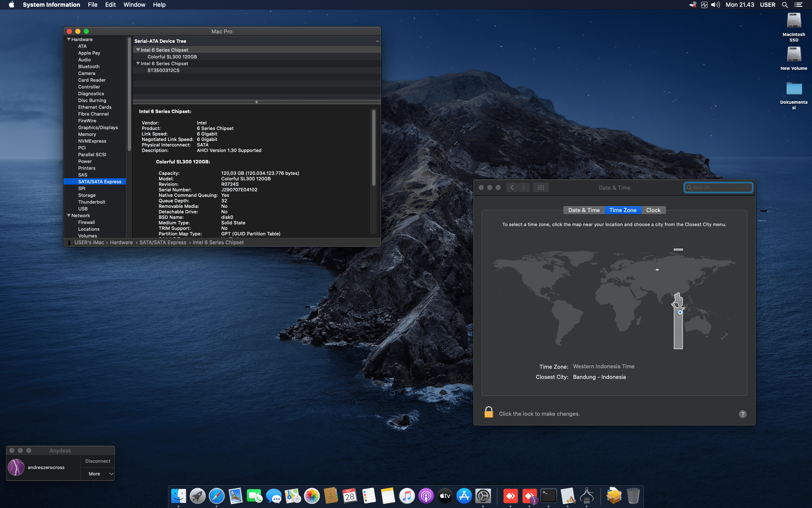Open the Window menu in System Information
Viewport: 812px width, 508px height.
[134, 5]
